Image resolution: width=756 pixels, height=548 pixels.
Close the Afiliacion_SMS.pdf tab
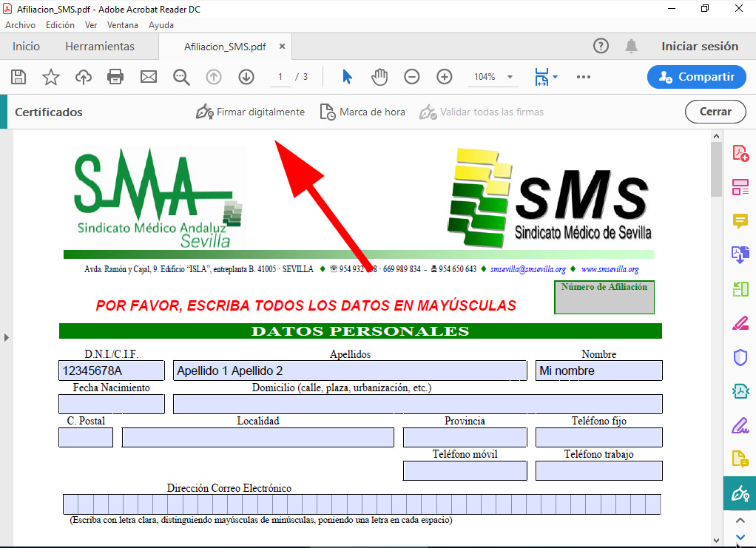282,47
